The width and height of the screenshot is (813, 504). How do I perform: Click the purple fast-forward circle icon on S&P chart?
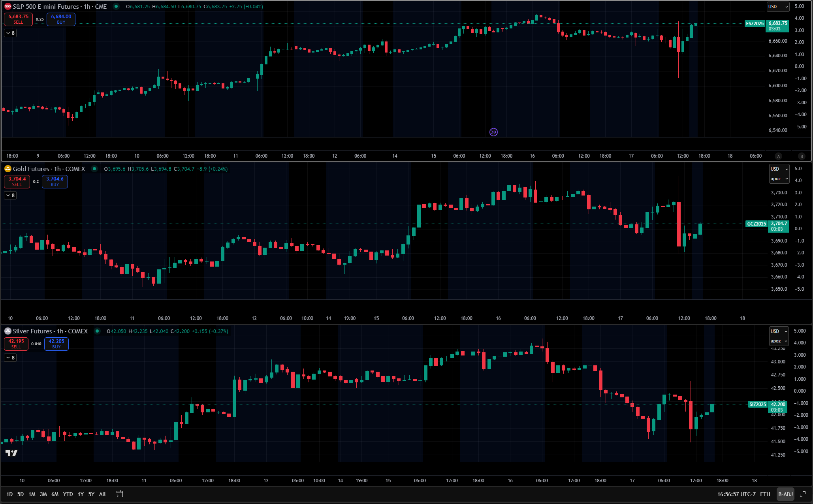(x=493, y=132)
